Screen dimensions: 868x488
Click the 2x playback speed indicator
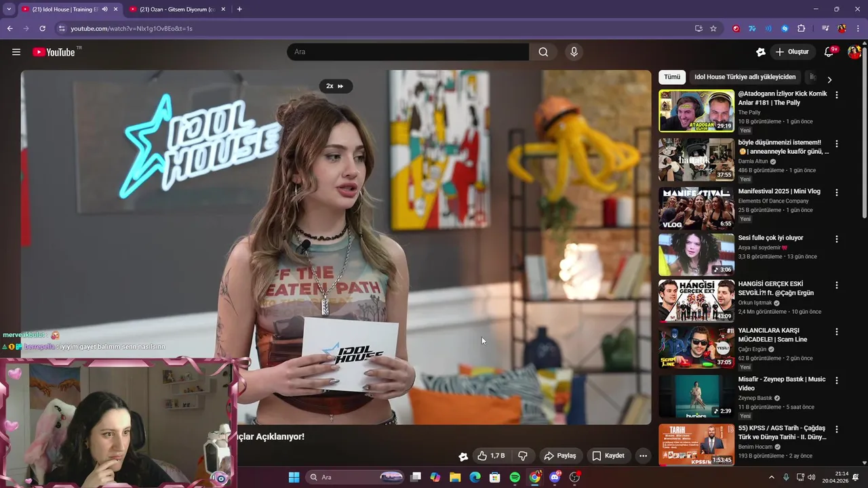coord(335,86)
